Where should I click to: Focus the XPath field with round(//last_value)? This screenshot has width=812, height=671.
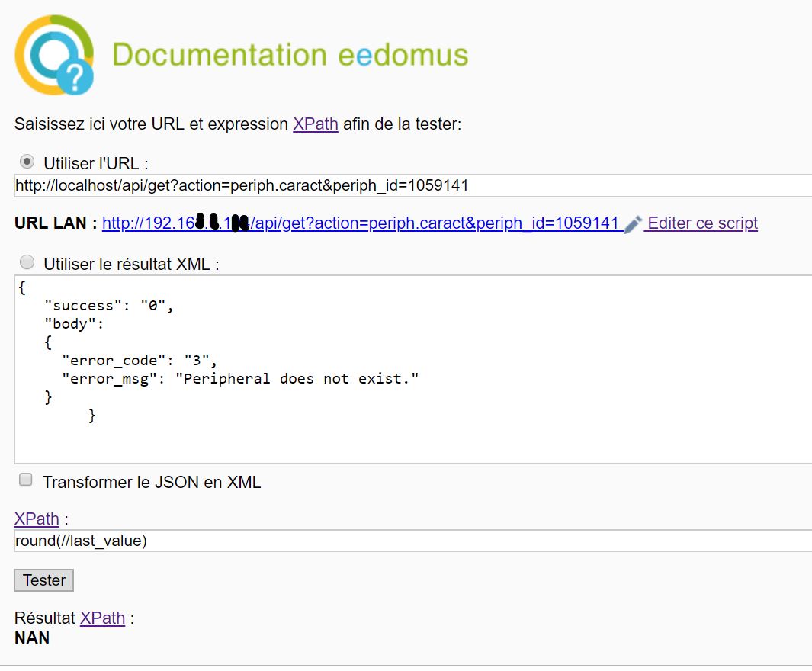click(412, 541)
